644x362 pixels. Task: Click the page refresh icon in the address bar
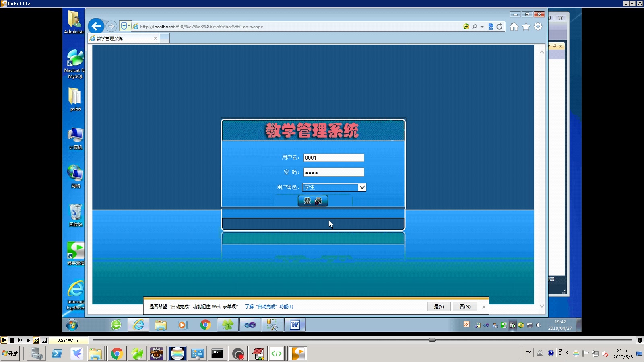(500, 27)
